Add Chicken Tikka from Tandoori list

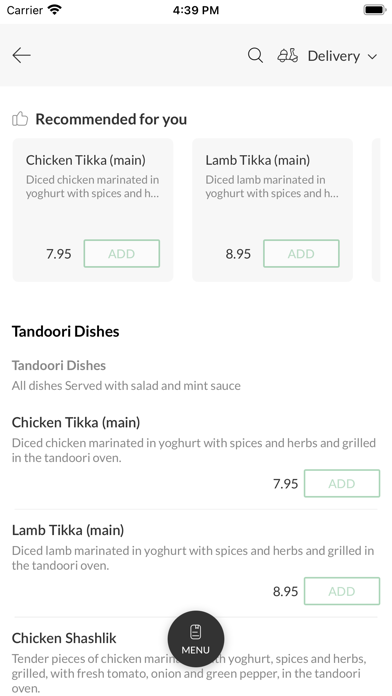pos(342,483)
